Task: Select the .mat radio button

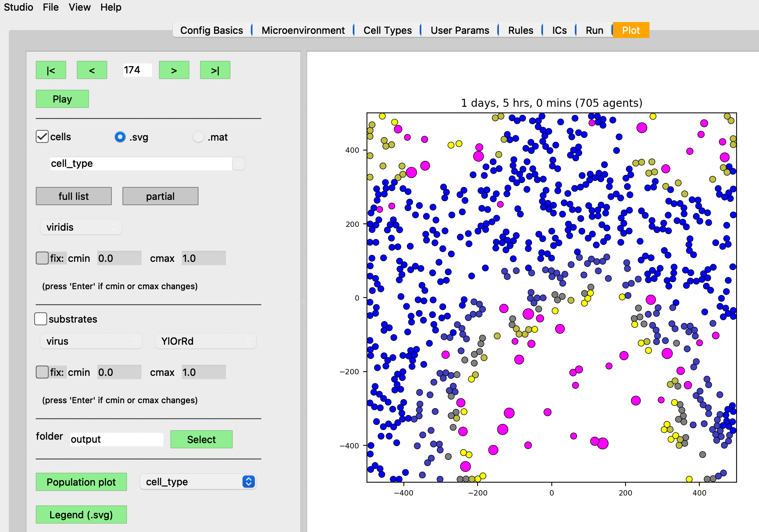Action: pyautogui.click(x=198, y=137)
